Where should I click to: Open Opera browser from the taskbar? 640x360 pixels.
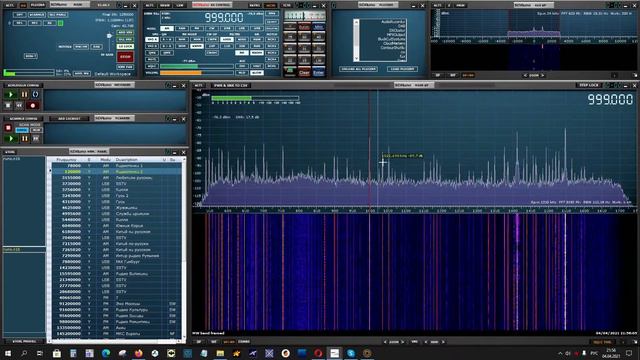point(318,353)
